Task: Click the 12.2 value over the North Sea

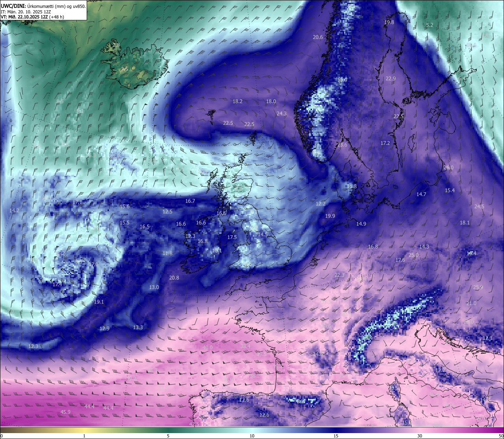Action: pyautogui.click(x=321, y=204)
